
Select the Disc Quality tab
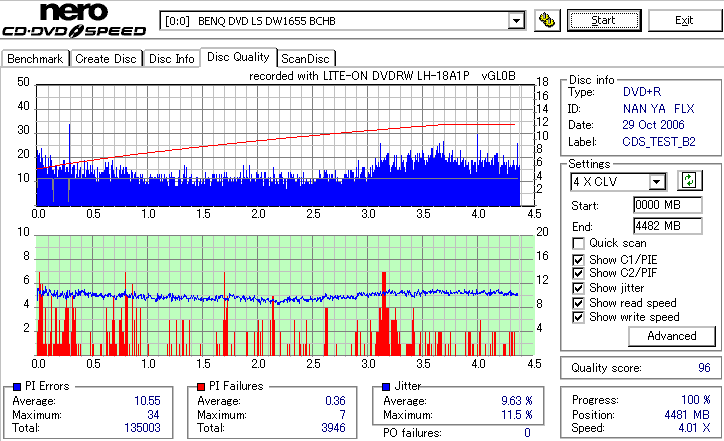point(238,57)
